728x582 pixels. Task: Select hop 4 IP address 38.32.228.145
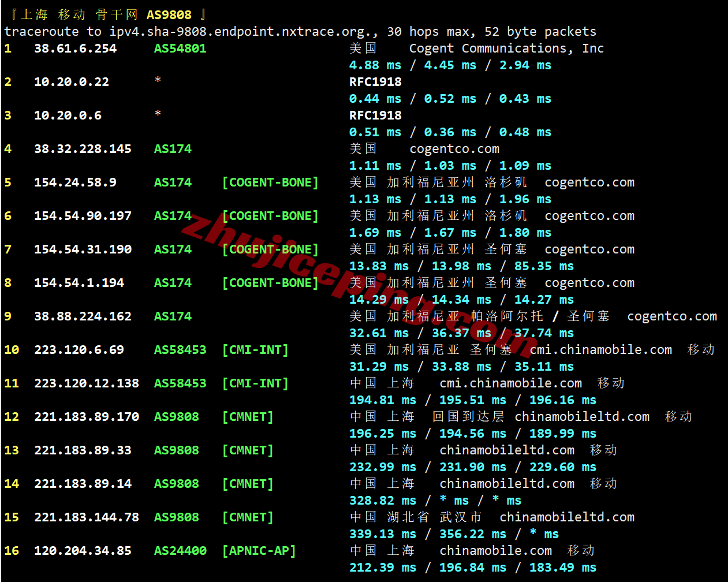83,149
